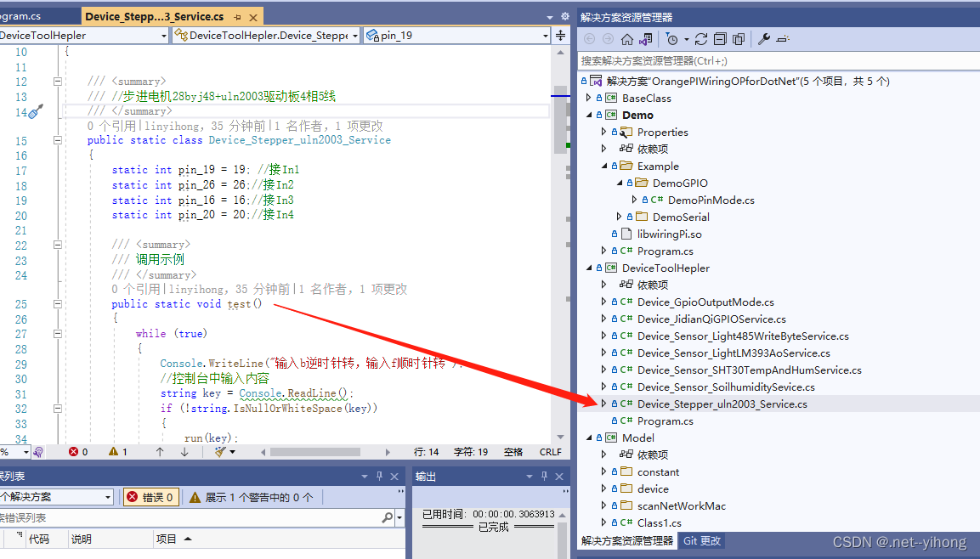Open Properties wrench icon in Solution Explorer
The height and width of the screenshot is (559, 980).
point(764,39)
